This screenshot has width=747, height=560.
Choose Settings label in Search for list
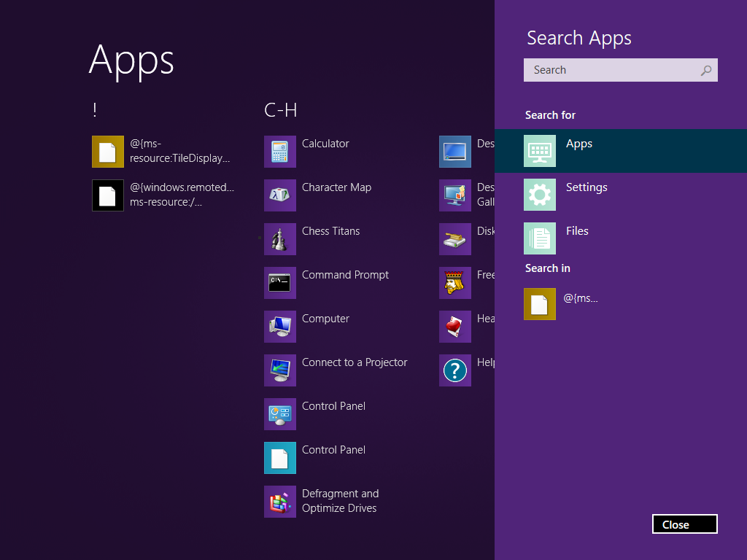click(587, 187)
